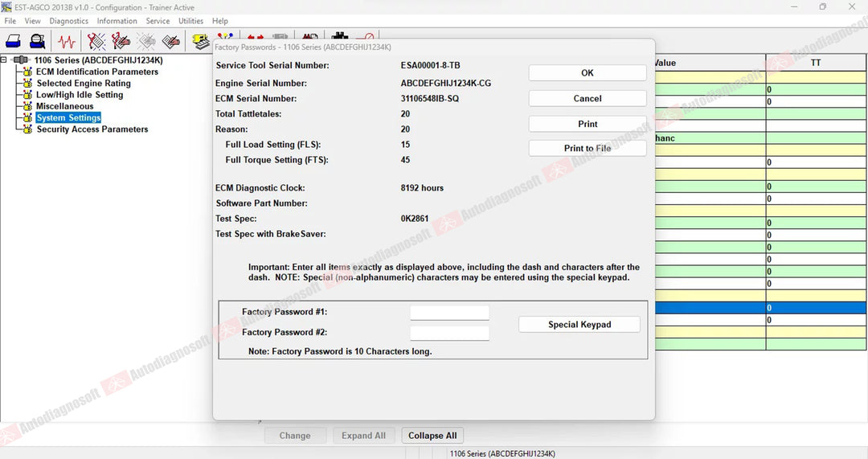The width and height of the screenshot is (868, 459).
Task: Open the Information menu
Action: pyautogui.click(x=117, y=21)
